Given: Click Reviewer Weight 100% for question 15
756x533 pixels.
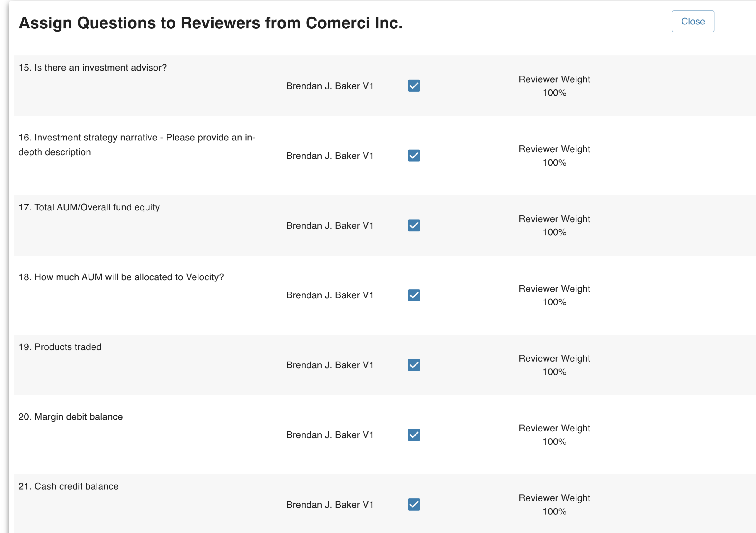Looking at the screenshot, I should point(554,93).
